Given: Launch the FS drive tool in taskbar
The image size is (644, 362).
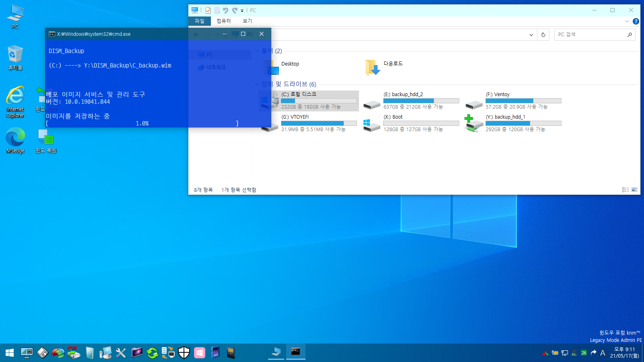Looking at the screenshot, I should [74, 353].
